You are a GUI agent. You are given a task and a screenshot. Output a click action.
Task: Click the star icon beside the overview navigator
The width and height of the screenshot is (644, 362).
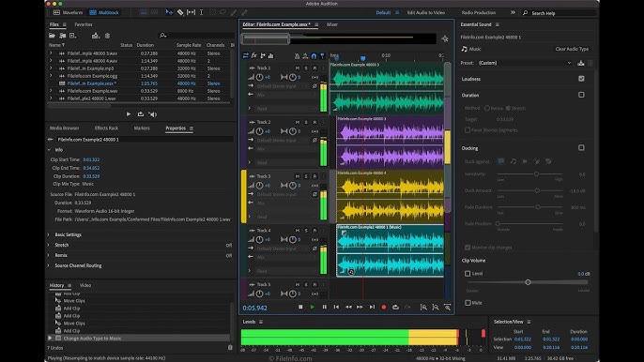445,39
